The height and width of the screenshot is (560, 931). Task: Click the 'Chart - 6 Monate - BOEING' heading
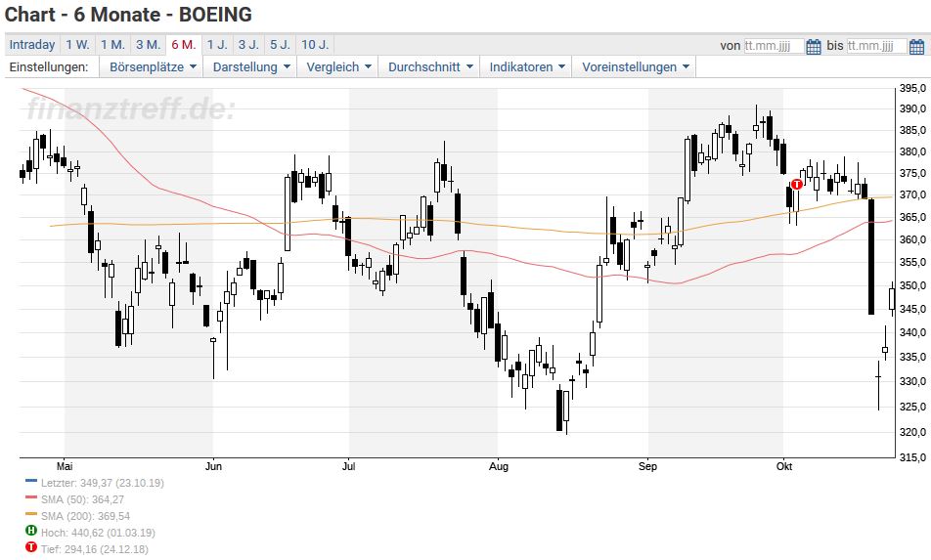[x=128, y=15]
